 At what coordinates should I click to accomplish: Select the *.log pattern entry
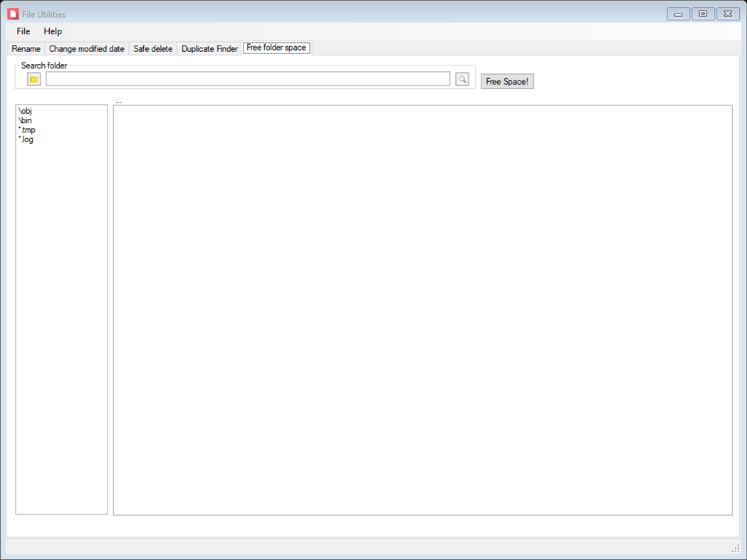pyautogui.click(x=26, y=139)
